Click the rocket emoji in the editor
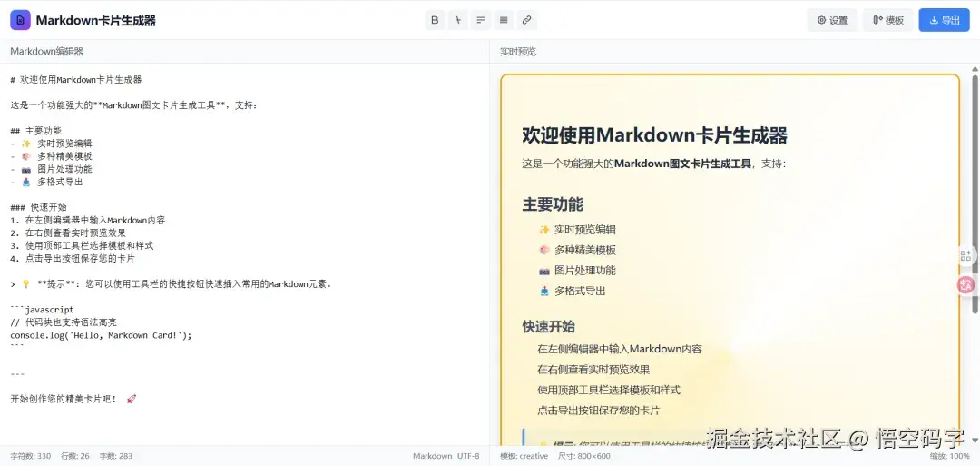 pyautogui.click(x=132, y=399)
